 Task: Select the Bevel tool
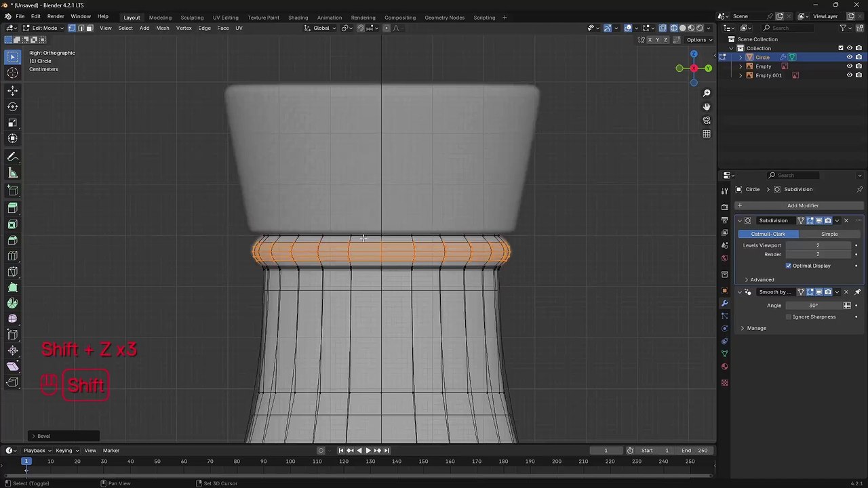(12, 240)
